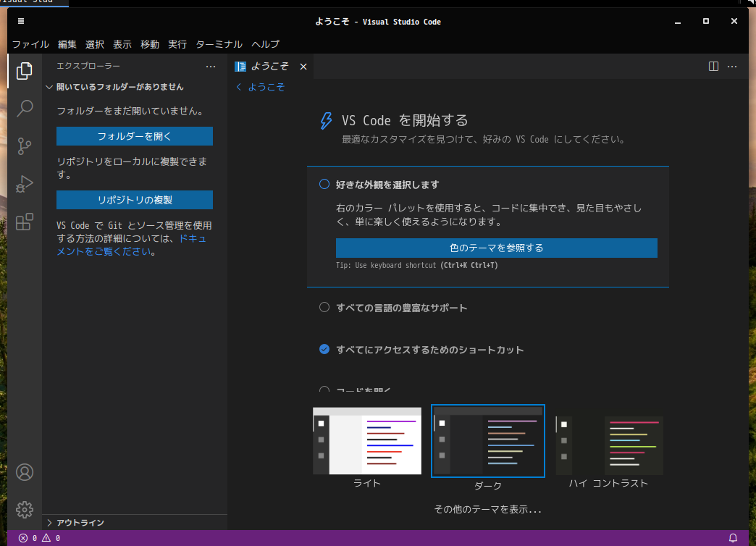Open the 表示 menu
Screen dimensions: 756x546
pos(122,44)
